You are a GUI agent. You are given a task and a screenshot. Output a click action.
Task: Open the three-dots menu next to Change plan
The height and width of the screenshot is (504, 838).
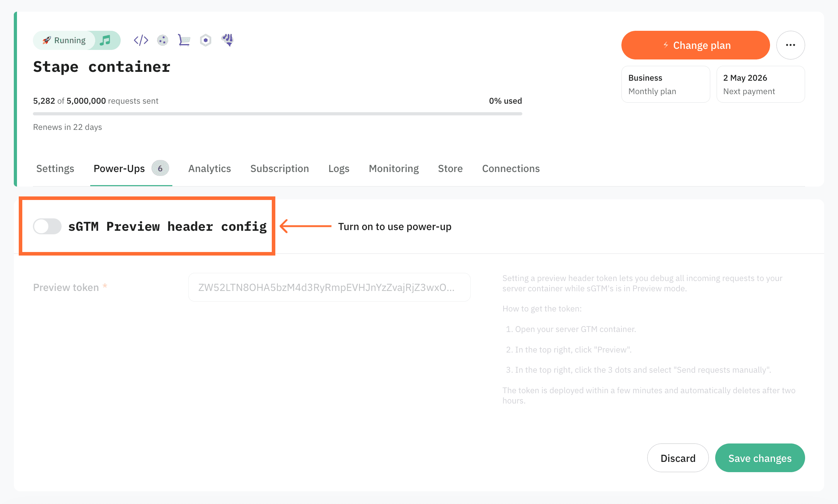791,45
